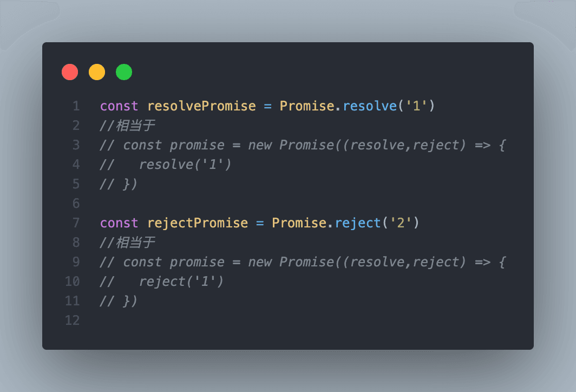This screenshot has width=576, height=392.
Task: Click Promise class name on line 7
Action: [299, 223]
